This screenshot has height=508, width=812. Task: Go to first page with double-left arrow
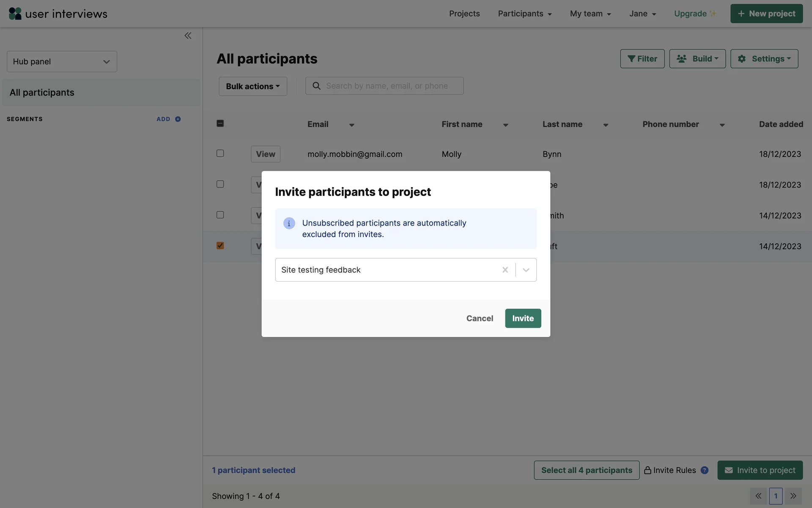[758, 496]
